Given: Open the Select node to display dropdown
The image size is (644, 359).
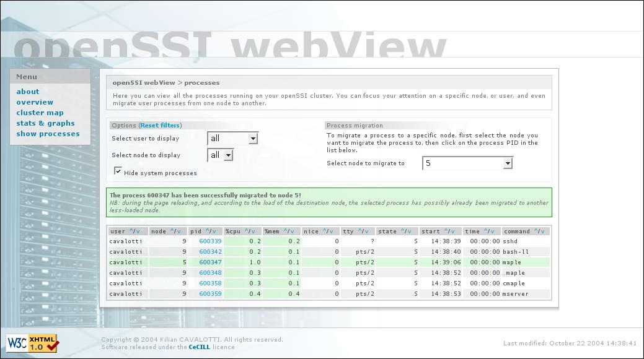Looking at the screenshot, I should [x=220, y=155].
